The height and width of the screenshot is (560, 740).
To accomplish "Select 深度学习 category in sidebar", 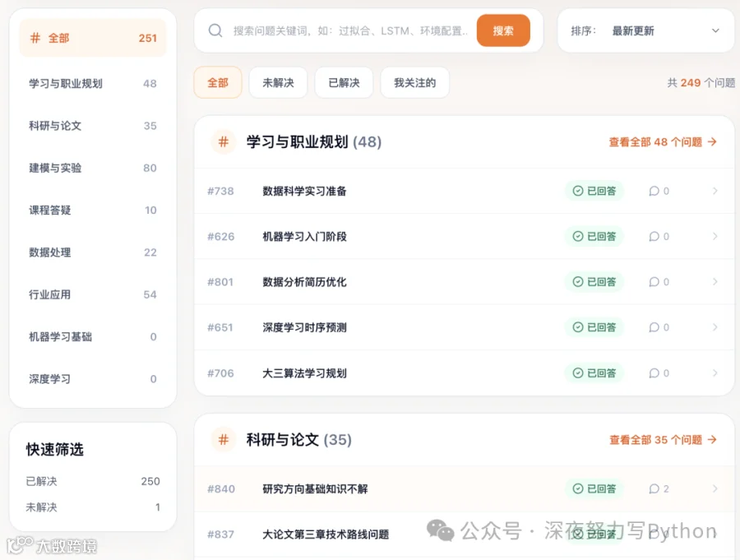I will click(x=93, y=379).
